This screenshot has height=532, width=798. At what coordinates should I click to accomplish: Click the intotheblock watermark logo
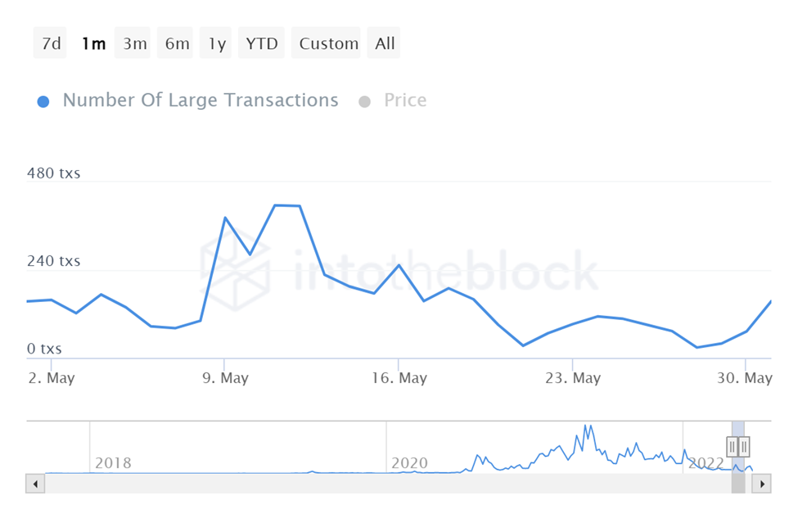pos(237,268)
